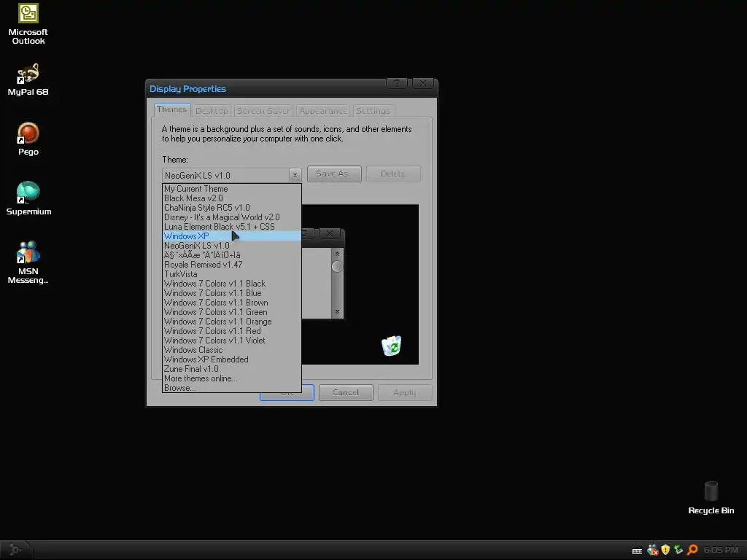747x560 pixels.
Task: Choose the Windows XP Embedded theme
Action: coord(231,359)
